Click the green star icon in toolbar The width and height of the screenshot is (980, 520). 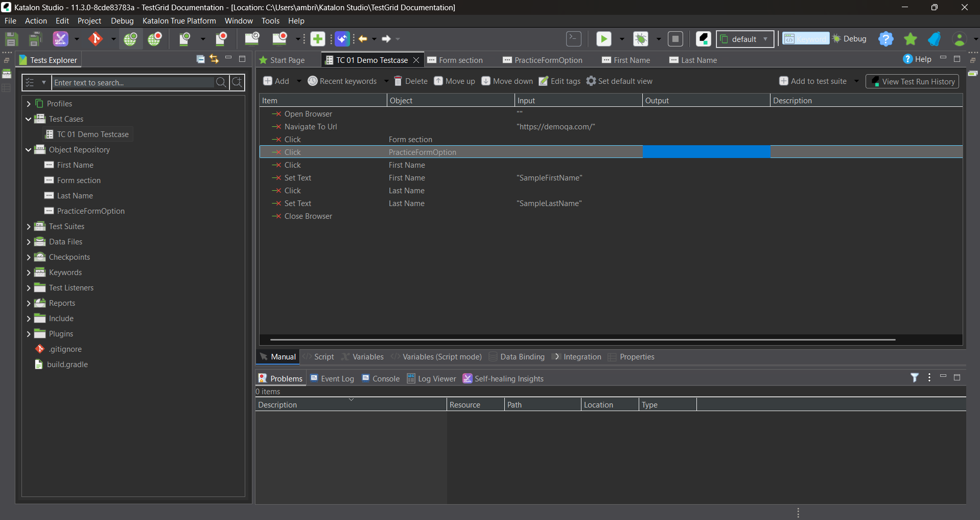(911, 39)
